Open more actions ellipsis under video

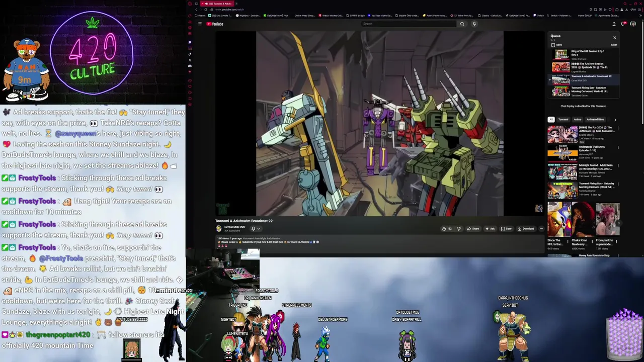pyautogui.click(x=541, y=229)
